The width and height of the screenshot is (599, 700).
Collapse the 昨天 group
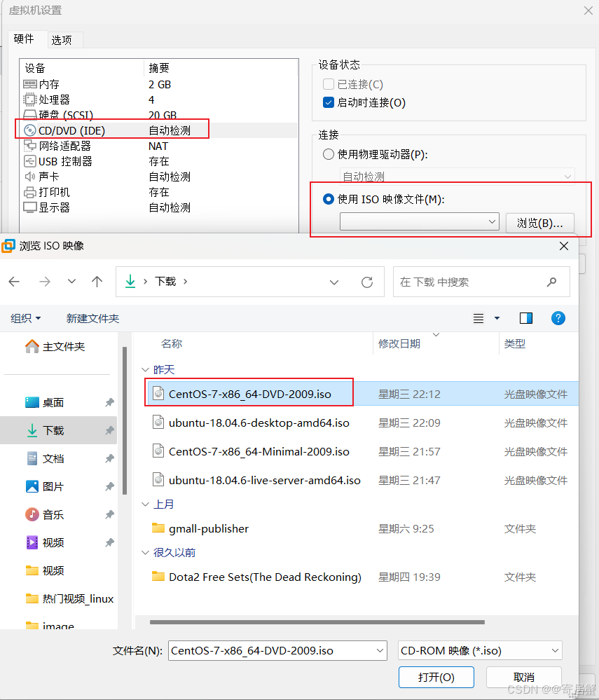click(145, 370)
